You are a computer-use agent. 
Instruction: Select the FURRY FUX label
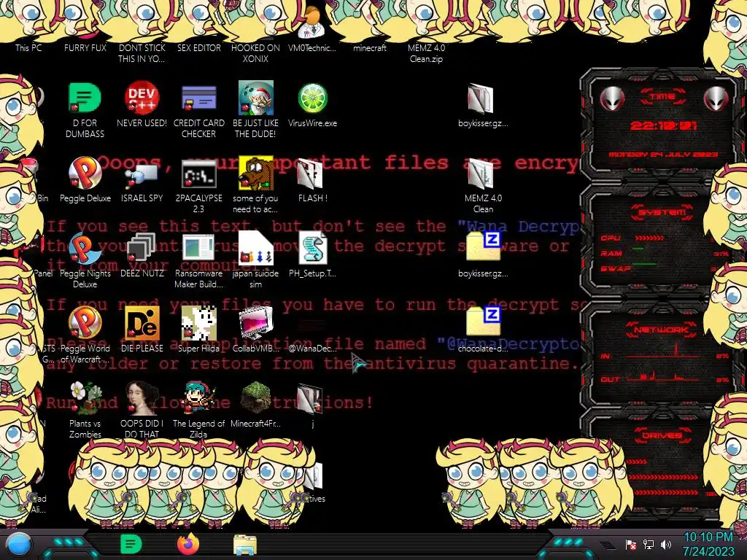[x=85, y=48]
